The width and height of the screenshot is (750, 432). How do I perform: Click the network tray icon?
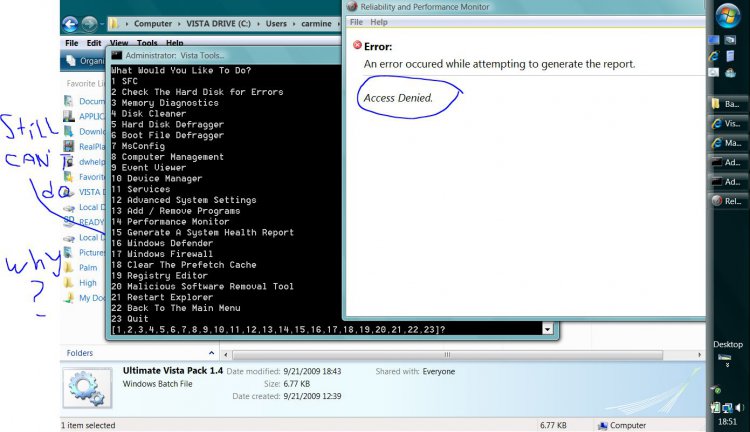click(728, 408)
